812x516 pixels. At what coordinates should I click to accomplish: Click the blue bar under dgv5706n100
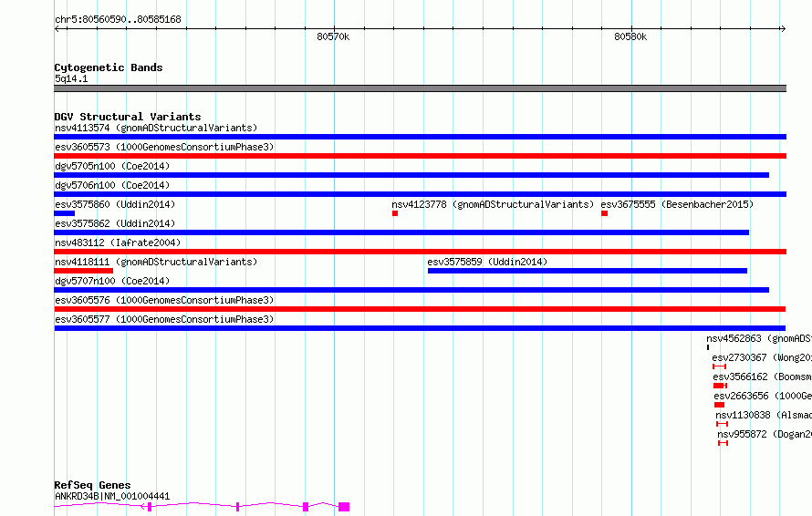pyautogui.click(x=420, y=194)
